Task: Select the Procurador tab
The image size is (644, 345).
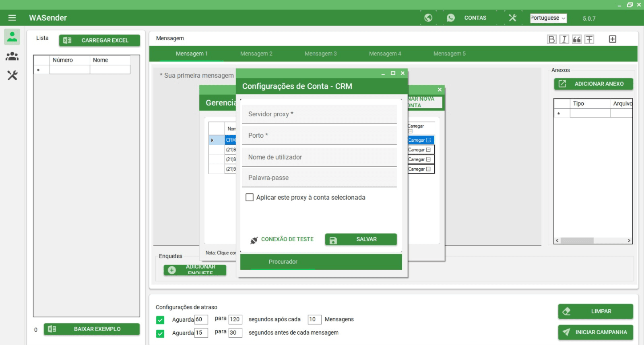Action: [x=283, y=262]
